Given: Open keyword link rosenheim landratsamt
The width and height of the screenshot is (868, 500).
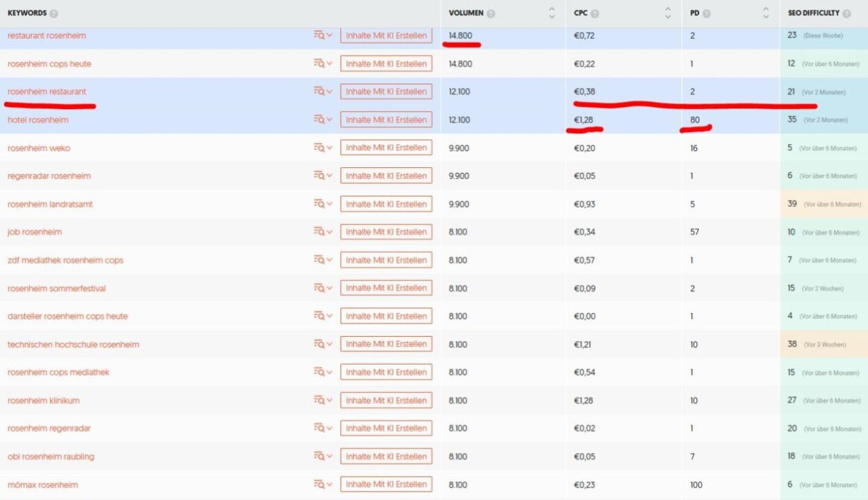Looking at the screenshot, I should (50, 204).
